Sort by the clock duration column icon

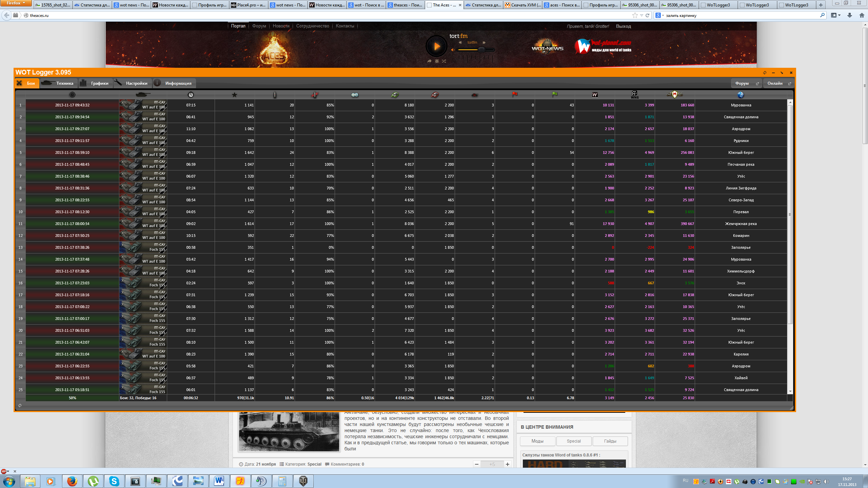tap(191, 95)
